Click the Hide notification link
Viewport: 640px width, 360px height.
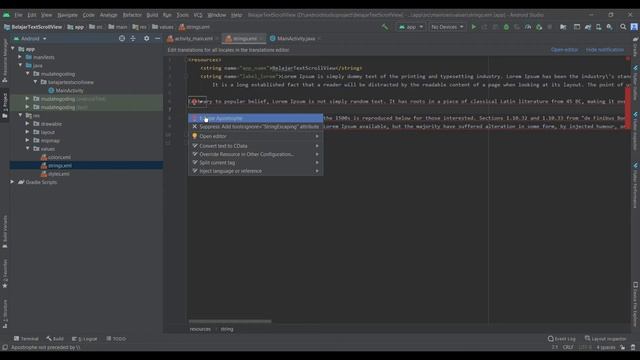(605, 50)
